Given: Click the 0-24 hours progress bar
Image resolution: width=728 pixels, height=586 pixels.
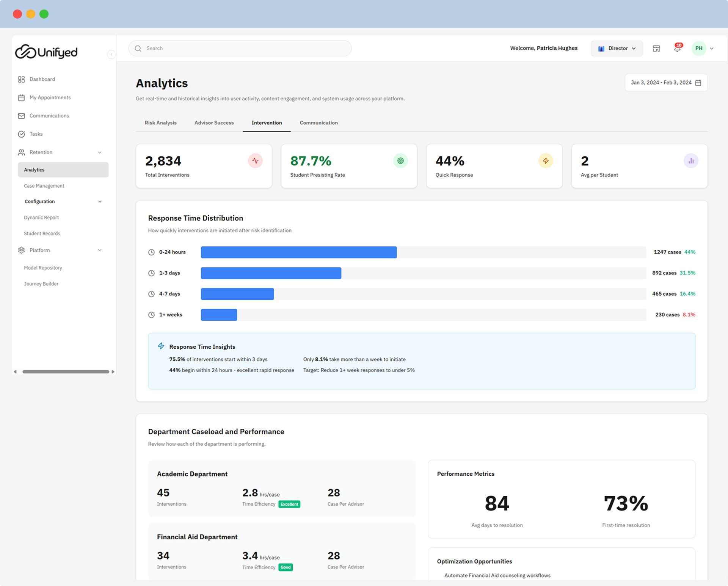Looking at the screenshot, I should [423, 252].
